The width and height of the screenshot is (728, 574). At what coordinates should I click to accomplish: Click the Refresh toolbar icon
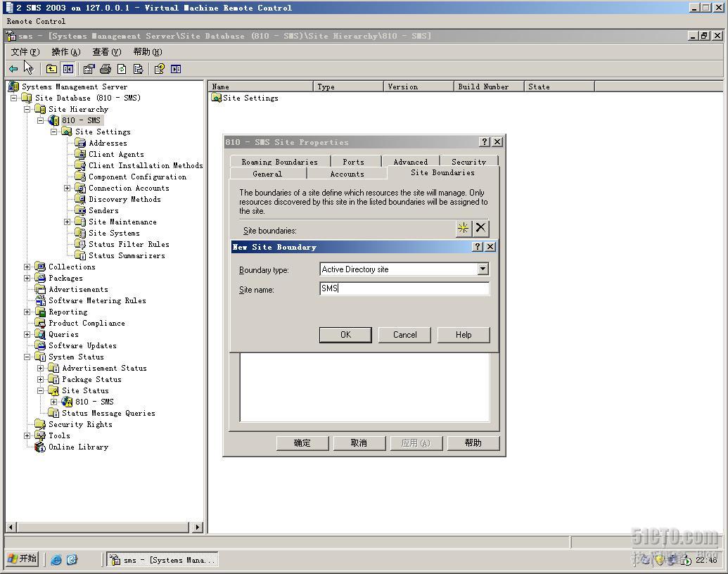(x=122, y=69)
